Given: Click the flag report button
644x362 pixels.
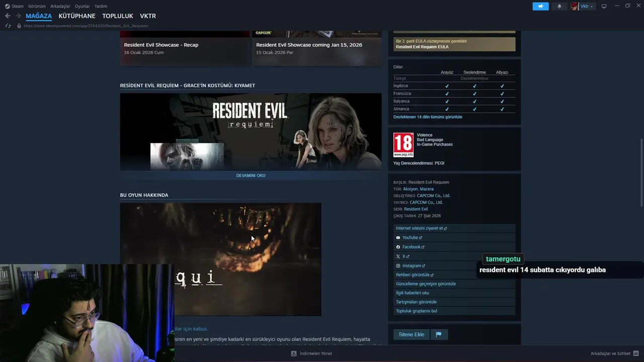Looking at the screenshot, I should point(439,334).
